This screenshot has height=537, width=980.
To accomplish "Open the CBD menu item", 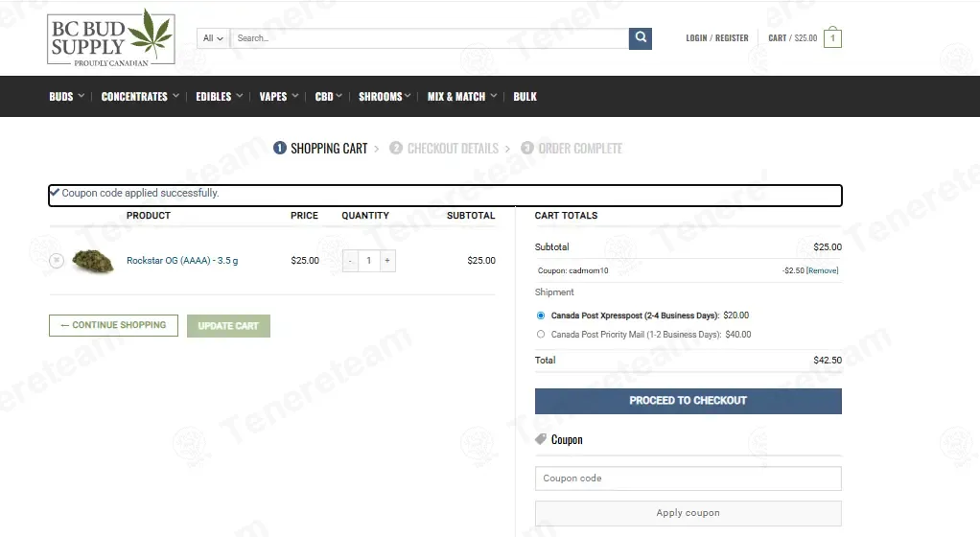I will 324,96.
